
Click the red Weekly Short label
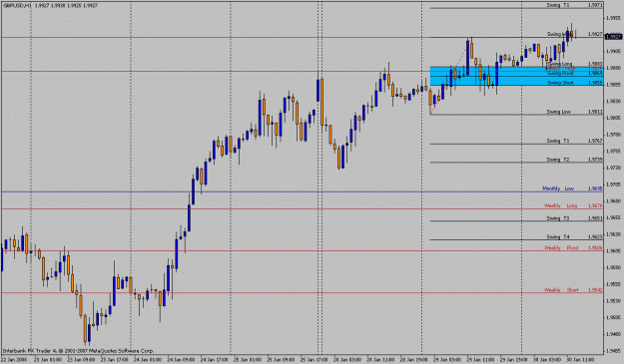[561, 290]
